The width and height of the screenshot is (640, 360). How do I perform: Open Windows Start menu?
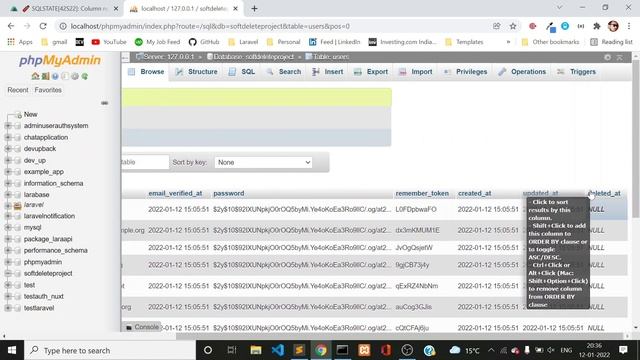[12, 350]
